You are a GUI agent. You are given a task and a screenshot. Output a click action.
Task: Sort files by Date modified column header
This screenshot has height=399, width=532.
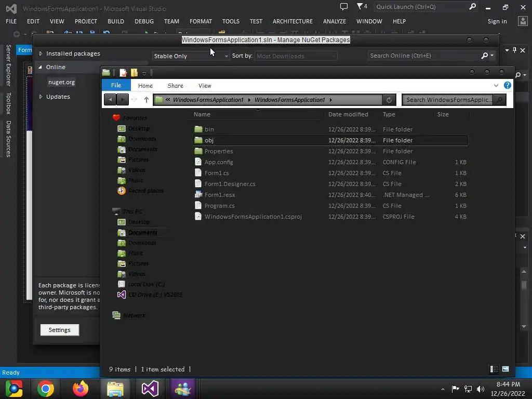click(x=348, y=114)
